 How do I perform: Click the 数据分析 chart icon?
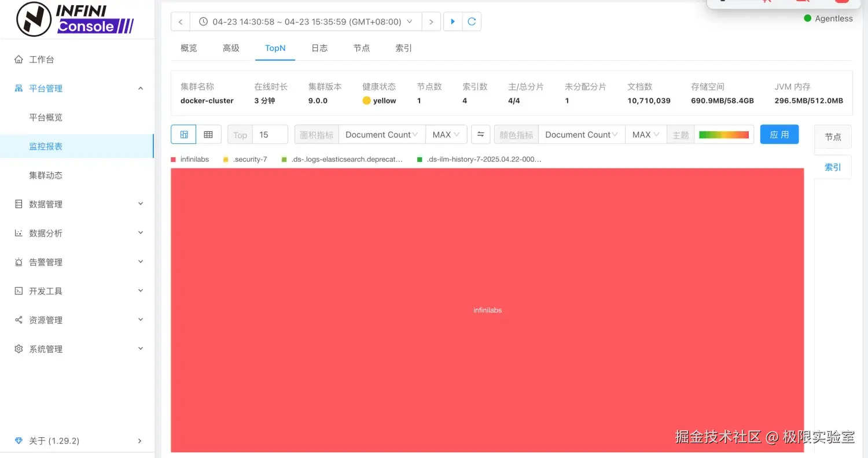tap(19, 233)
